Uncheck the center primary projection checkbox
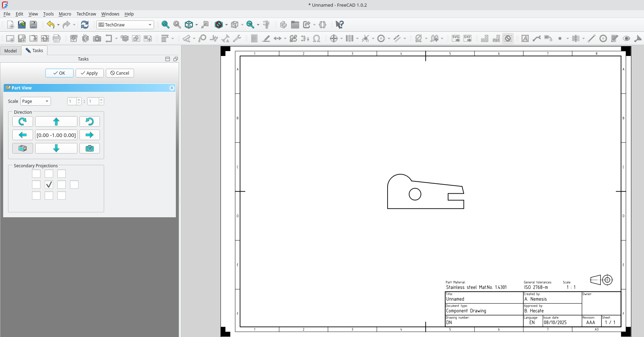 pos(49,185)
